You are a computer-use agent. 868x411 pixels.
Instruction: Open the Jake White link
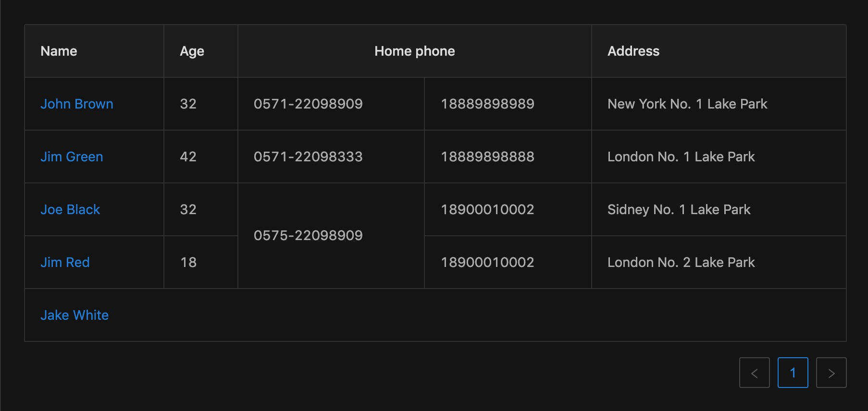pos(74,315)
